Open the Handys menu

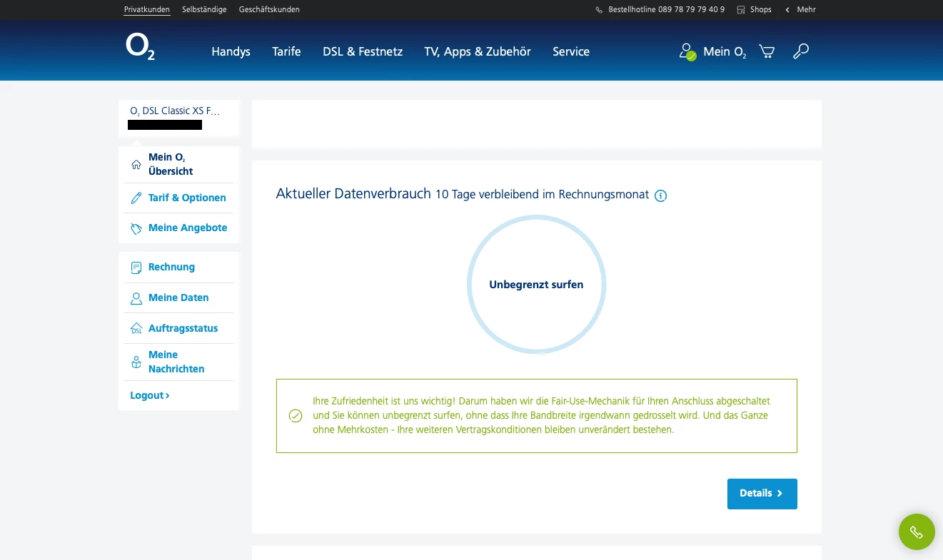[231, 51]
